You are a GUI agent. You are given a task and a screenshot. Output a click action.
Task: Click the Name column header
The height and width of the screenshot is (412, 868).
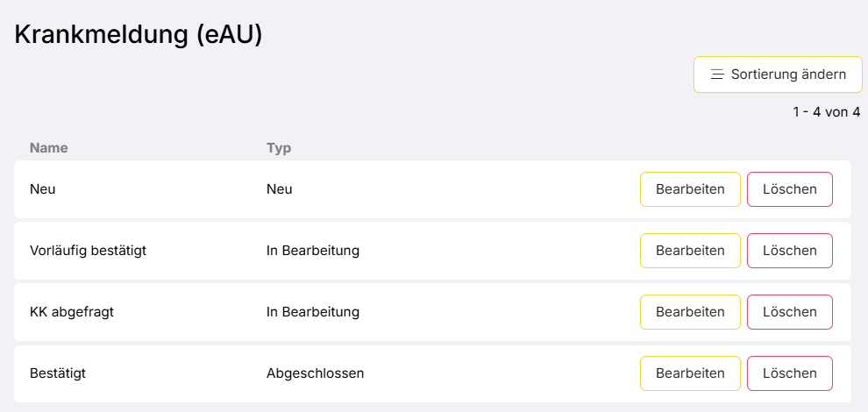pos(49,147)
